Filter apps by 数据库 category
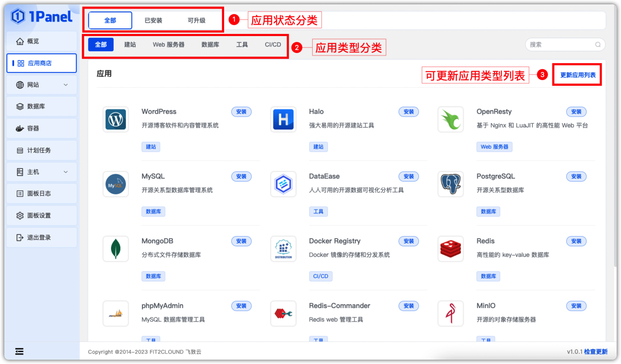621x364 pixels. tap(210, 44)
